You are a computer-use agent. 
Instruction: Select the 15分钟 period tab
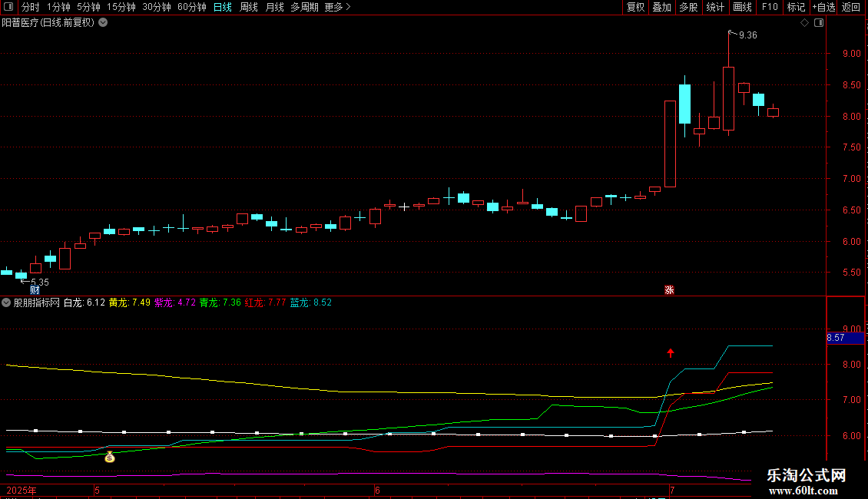click(121, 7)
